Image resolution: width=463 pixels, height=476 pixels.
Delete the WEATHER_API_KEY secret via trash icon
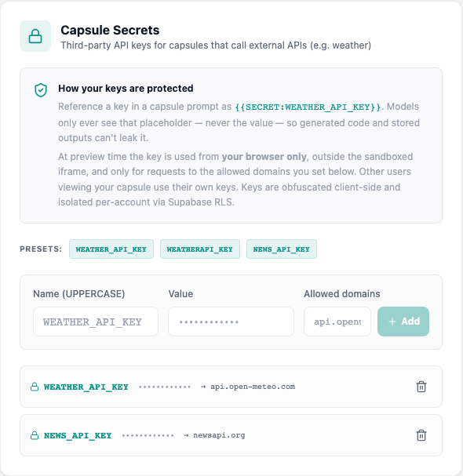tap(421, 387)
